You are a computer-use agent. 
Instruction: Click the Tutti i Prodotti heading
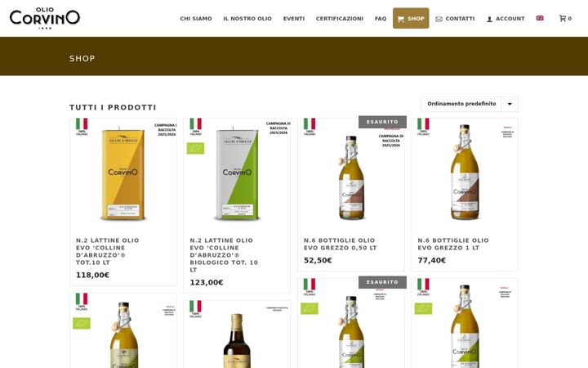point(113,107)
